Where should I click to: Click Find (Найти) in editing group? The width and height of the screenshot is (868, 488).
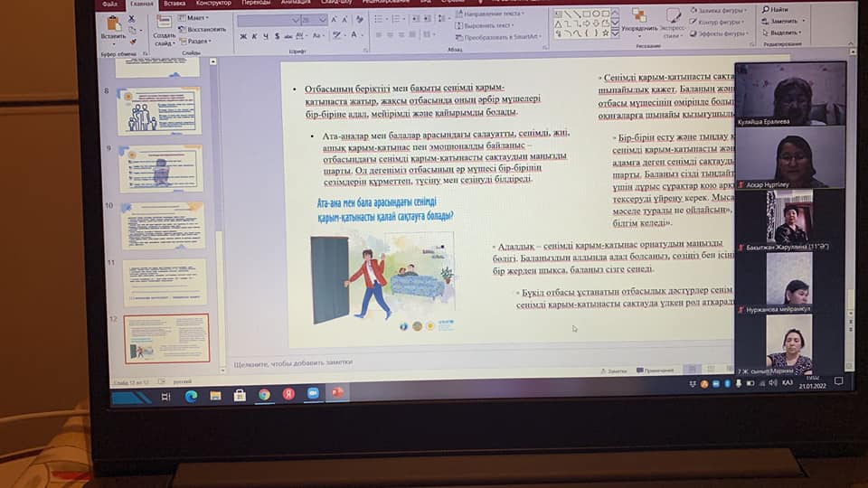(x=777, y=9)
